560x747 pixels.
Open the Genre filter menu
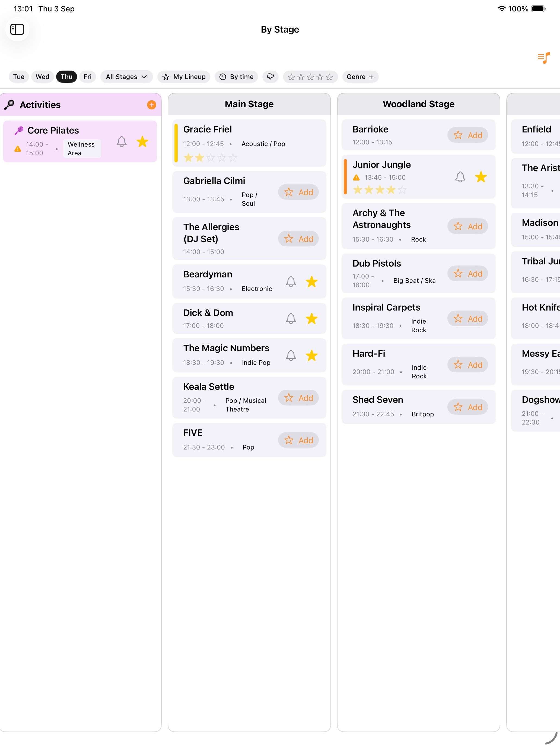click(x=360, y=77)
